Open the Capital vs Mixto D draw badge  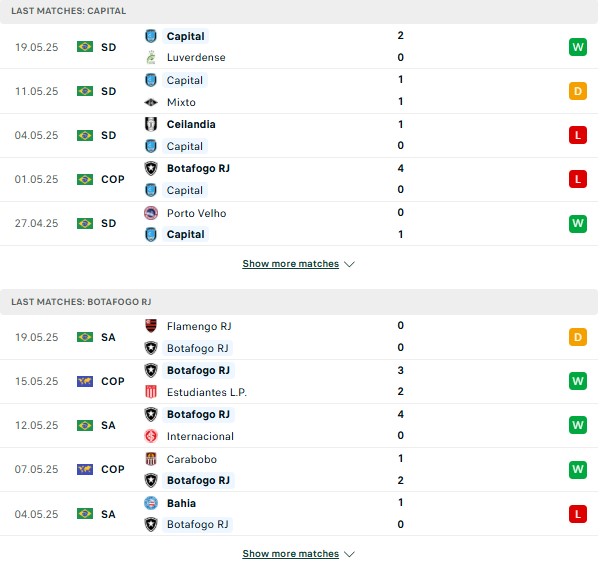tap(578, 91)
